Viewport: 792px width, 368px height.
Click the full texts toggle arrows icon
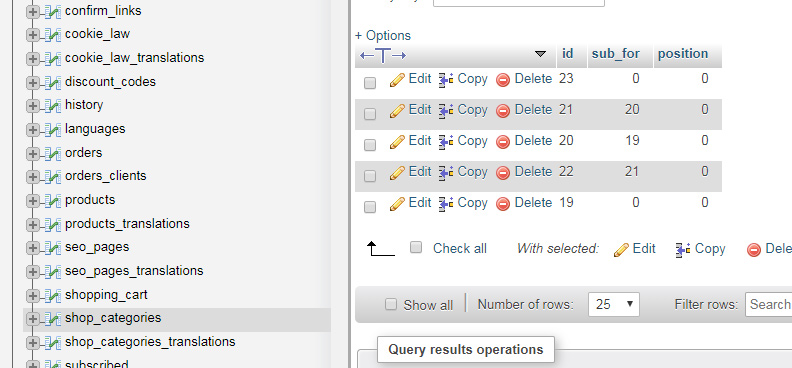[383, 55]
